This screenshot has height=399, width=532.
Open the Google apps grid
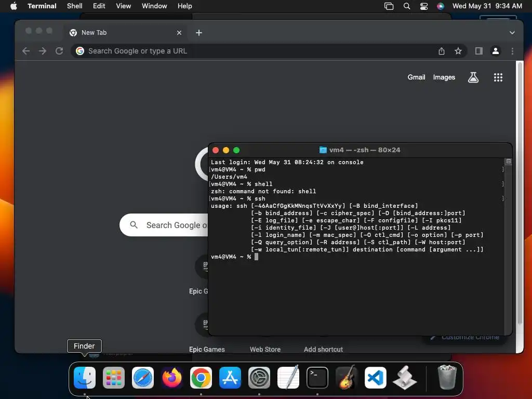click(498, 77)
